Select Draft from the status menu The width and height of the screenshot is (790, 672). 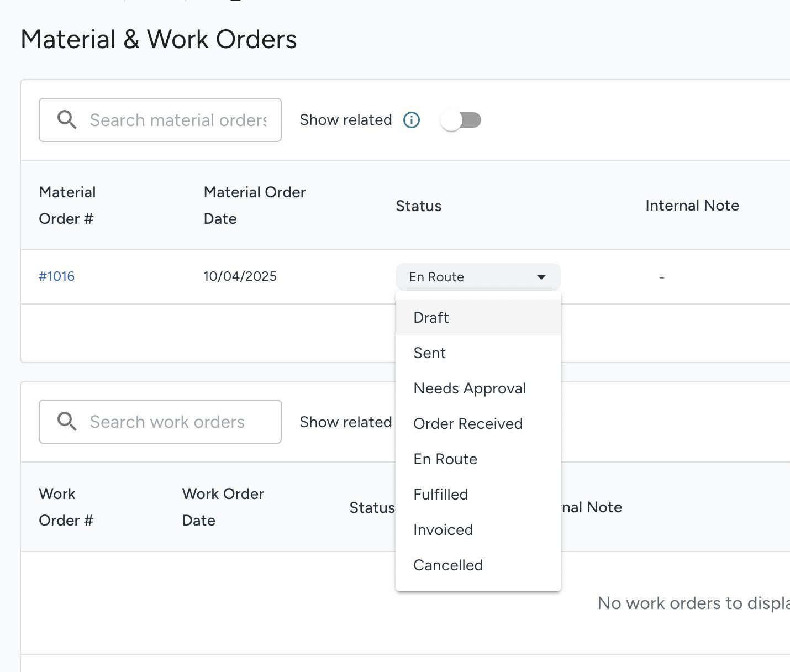click(x=431, y=318)
